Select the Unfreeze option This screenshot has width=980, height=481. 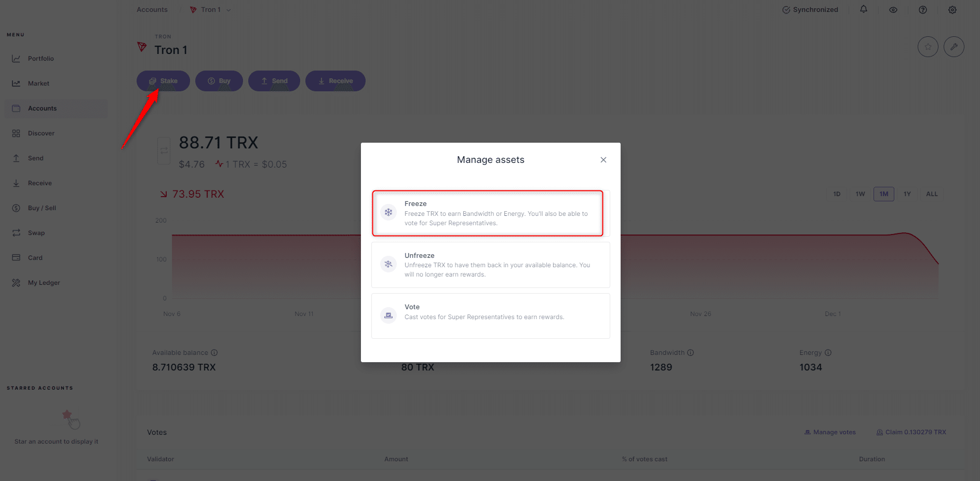coord(490,265)
